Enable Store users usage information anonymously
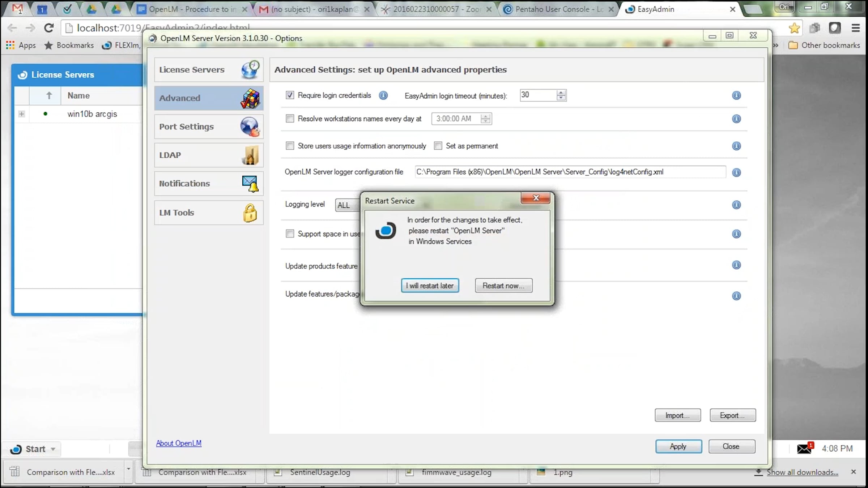Screen dimensions: 868x488 290,146
